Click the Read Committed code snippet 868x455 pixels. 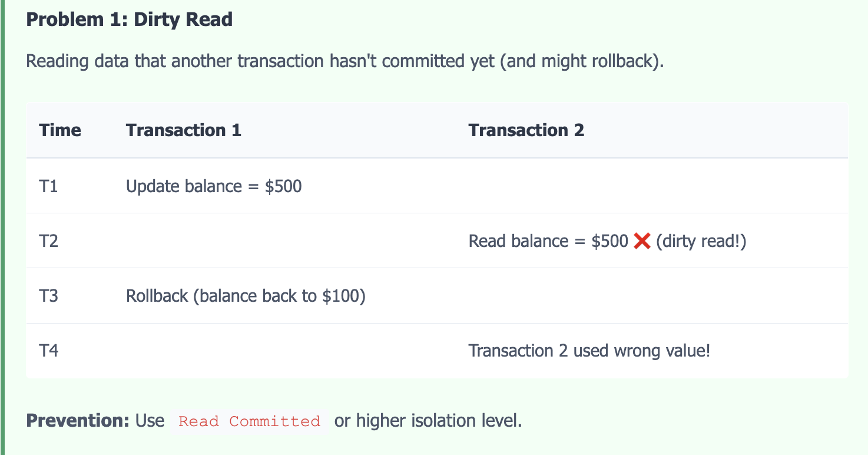click(250, 421)
